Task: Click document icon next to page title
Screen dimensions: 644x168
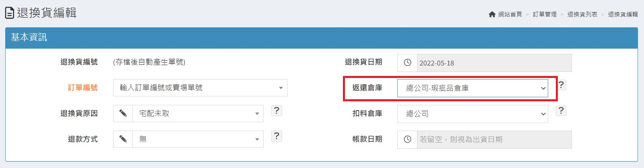Action: pyautogui.click(x=10, y=13)
